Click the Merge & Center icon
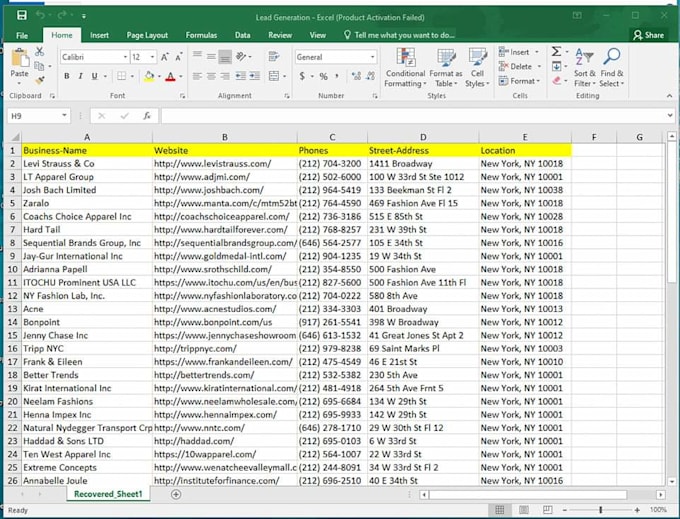The height and width of the screenshot is (519, 680). click(274, 76)
